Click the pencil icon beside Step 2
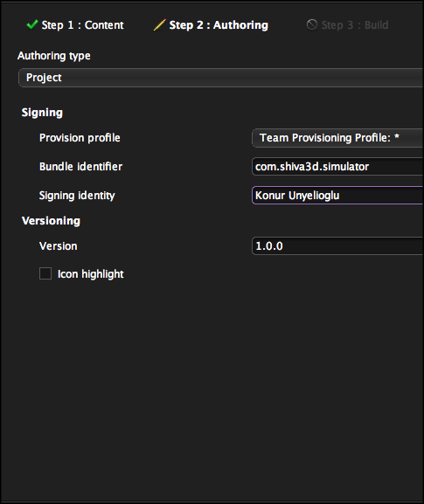 159,24
